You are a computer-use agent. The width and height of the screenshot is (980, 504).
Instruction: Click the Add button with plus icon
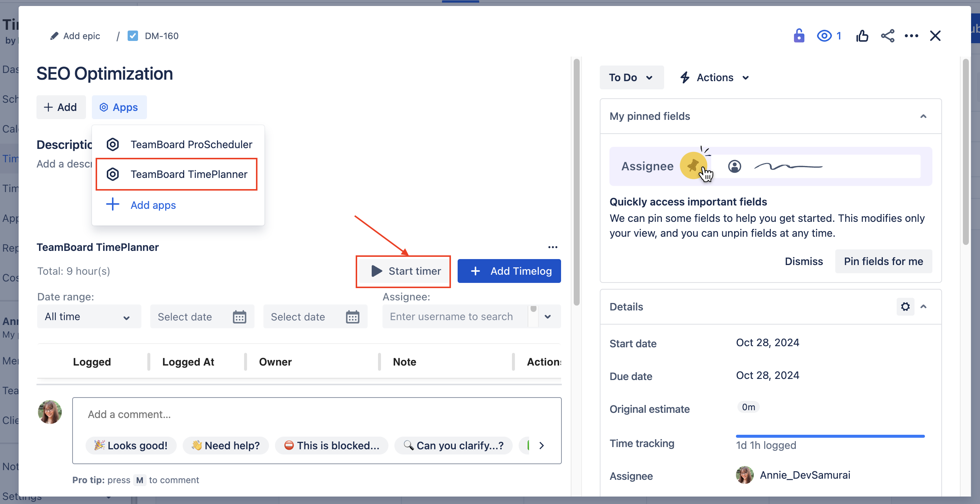61,107
